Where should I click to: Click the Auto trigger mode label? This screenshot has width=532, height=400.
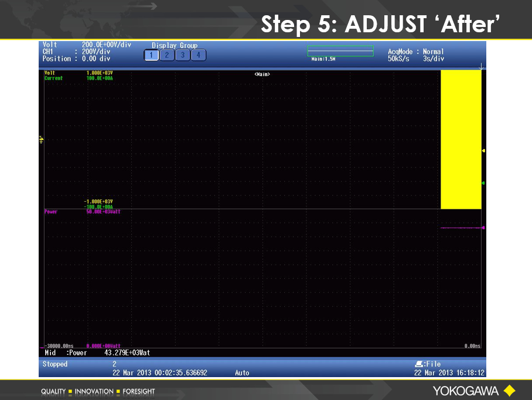[242, 372]
